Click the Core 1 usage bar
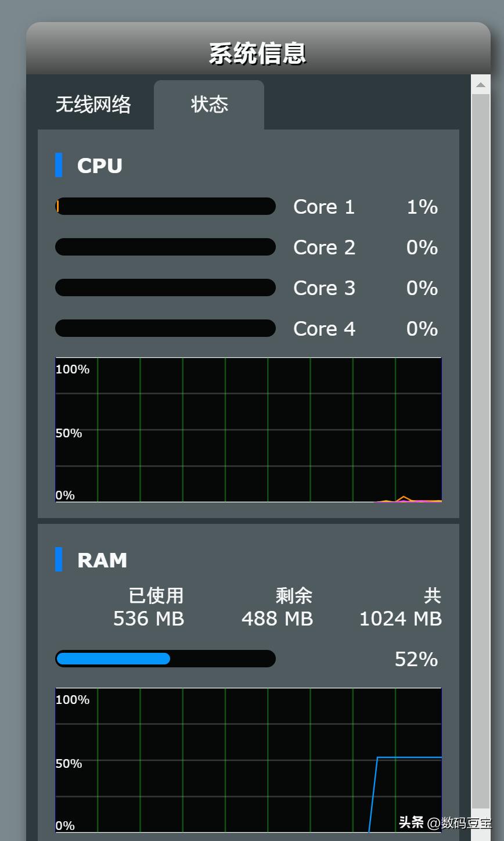Screen dimensions: 504x841 165,206
